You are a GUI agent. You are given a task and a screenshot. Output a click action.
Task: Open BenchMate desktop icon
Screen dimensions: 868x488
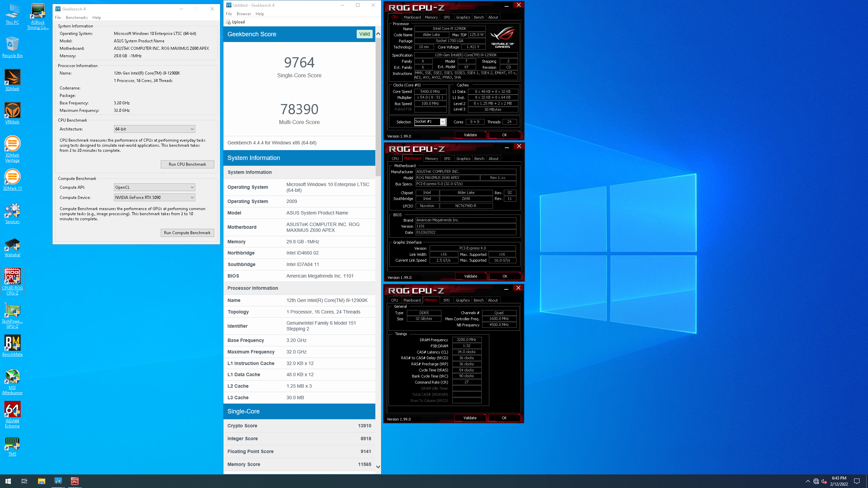[12, 346]
